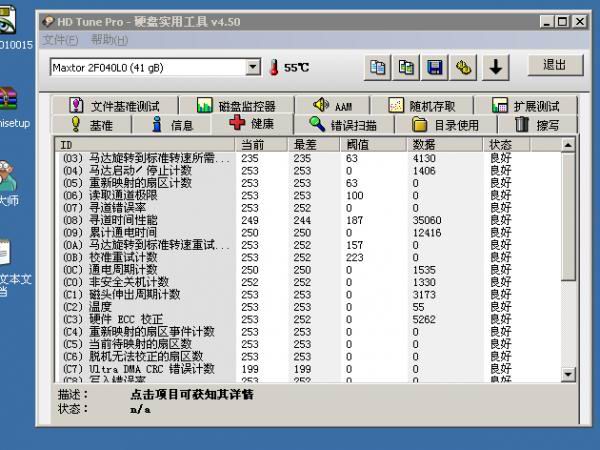This screenshot has width=600, height=450.
Task: Select row (C4) 重新映射的扇区事件计数
Action: point(308,332)
